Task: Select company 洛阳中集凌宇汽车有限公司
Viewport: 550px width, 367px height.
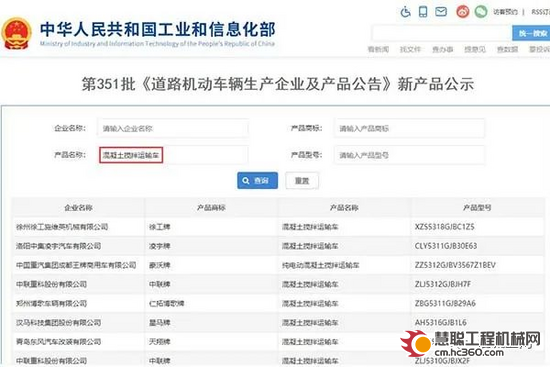Action: click(x=58, y=246)
